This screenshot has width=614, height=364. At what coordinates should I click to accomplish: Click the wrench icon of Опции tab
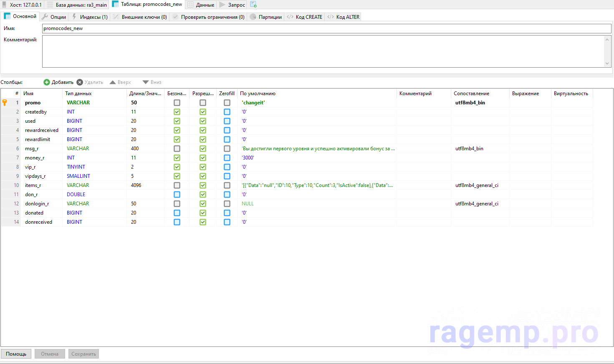tap(45, 17)
